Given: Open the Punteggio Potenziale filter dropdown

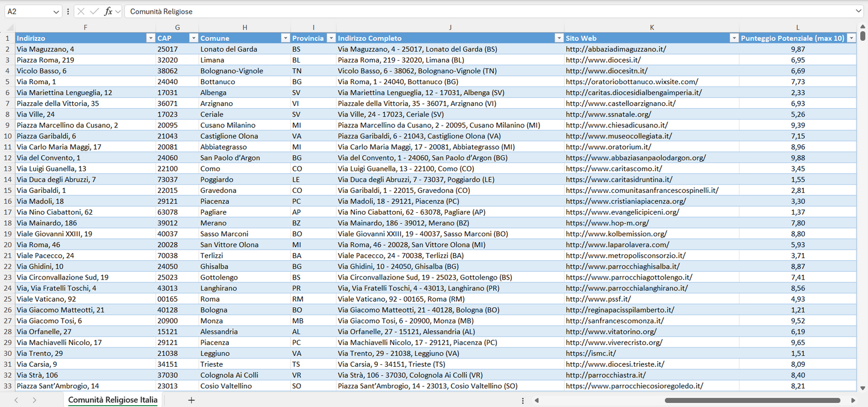Looking at the screenshot, I should tap(851, 37).
